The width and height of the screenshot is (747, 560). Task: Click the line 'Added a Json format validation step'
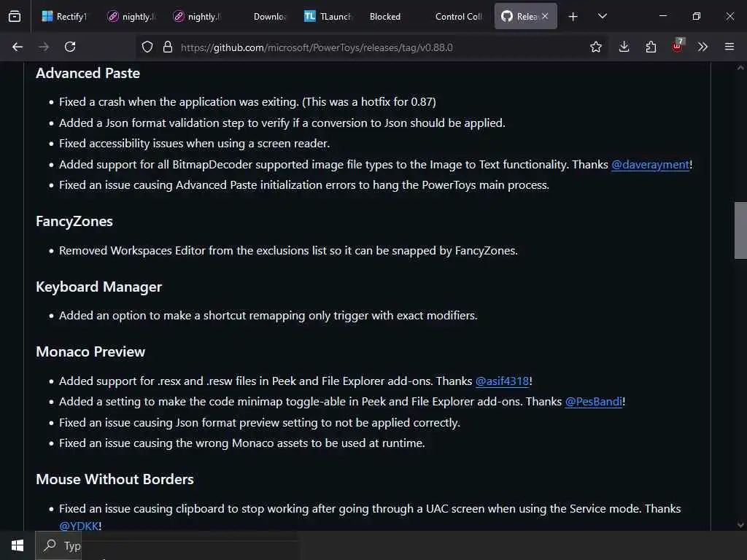pyautogui.click(x=282, y=122)
